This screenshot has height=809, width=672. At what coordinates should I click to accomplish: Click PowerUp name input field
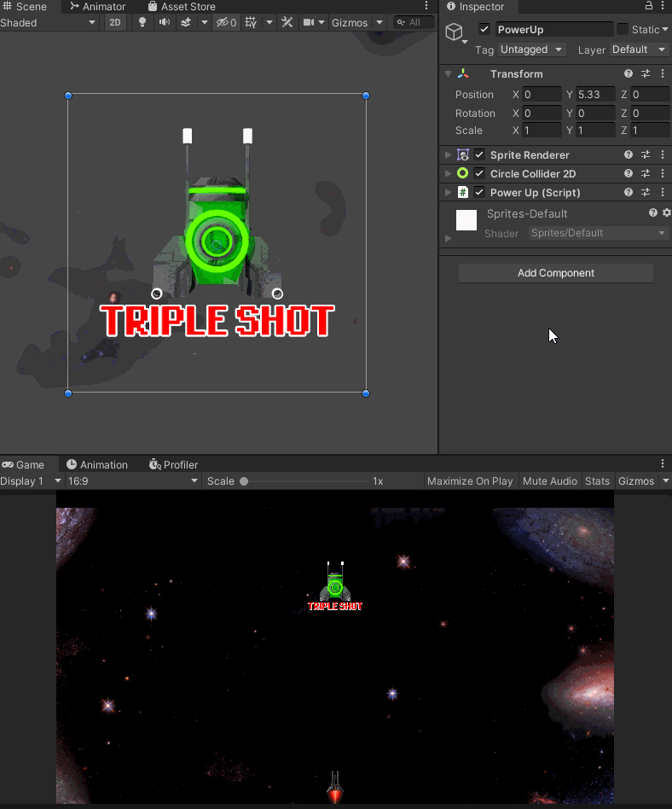[554, 29]
